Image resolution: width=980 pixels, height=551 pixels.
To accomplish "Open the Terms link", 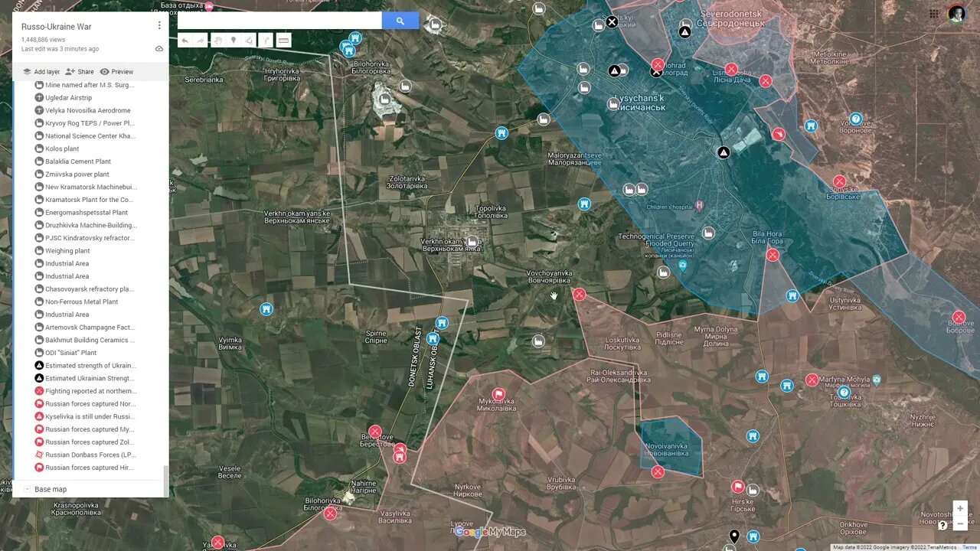I will (x=969, y=547).
